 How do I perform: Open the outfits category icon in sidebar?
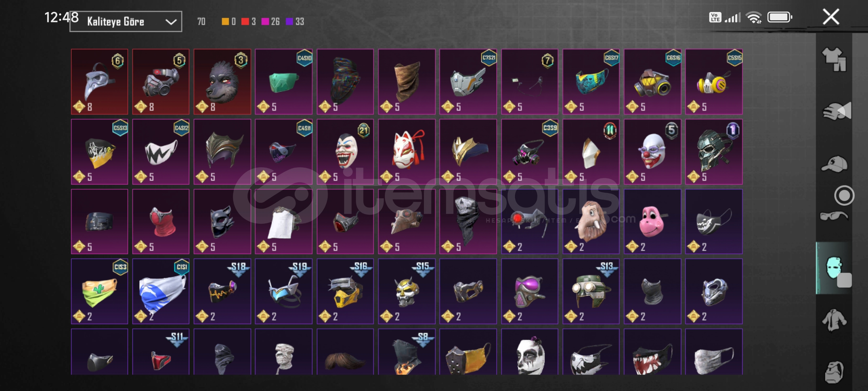coord(835,59)
